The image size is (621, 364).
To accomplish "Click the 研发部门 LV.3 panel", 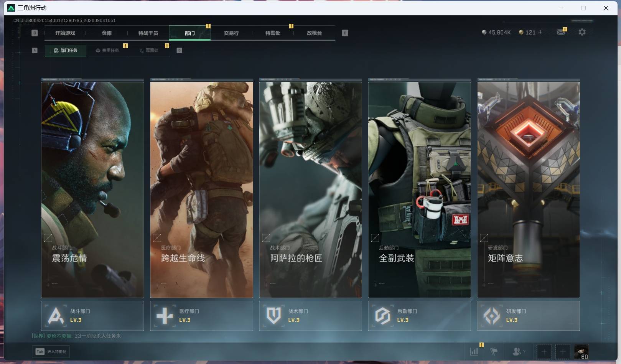I will pos(529,316).
